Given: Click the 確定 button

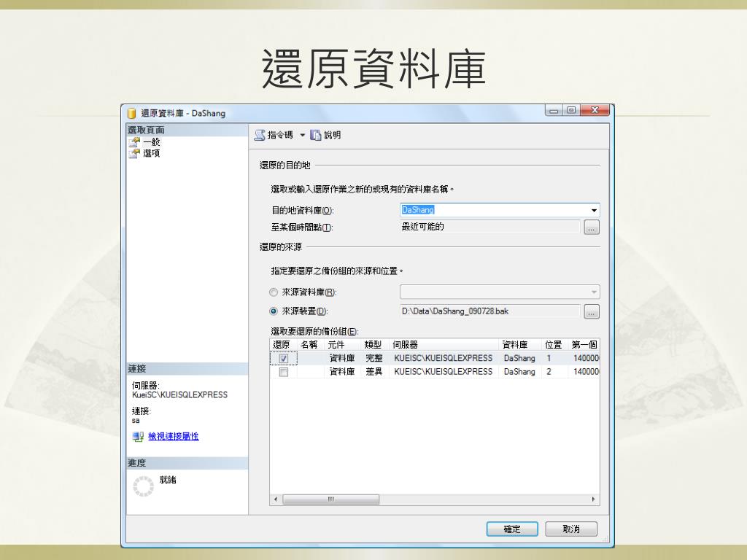Looking at the screenshot, I should 512,529.
